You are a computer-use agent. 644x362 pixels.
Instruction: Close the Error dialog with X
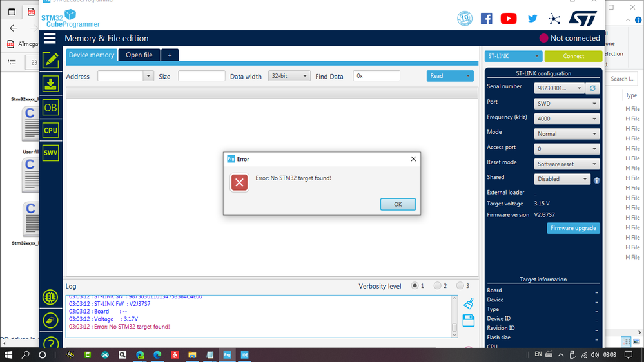coord(413,159)
